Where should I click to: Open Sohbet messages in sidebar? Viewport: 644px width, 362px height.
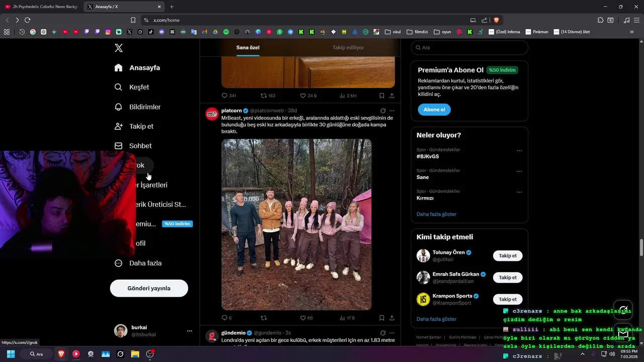coord(133,146)
